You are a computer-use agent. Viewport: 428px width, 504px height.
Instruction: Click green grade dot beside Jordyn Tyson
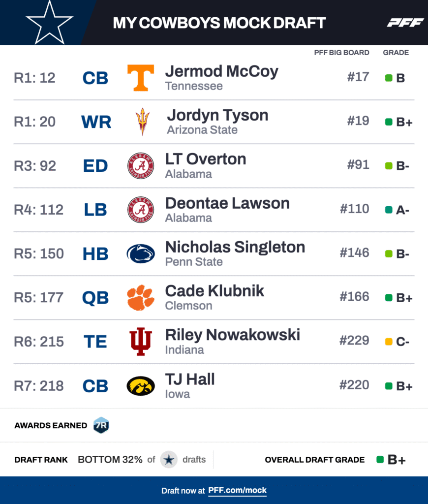[x=389, y=122]
